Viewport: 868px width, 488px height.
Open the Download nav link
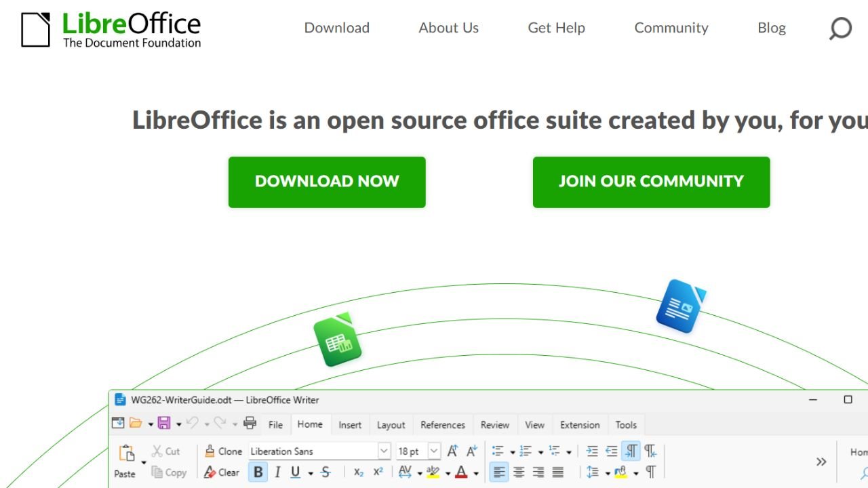(x=337, y=28)
